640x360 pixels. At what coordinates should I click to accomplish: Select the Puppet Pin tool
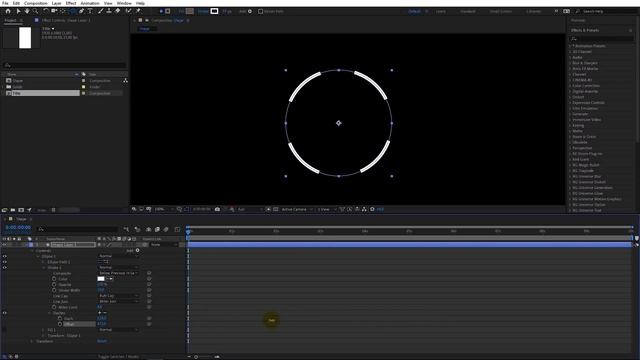(138, 11)
